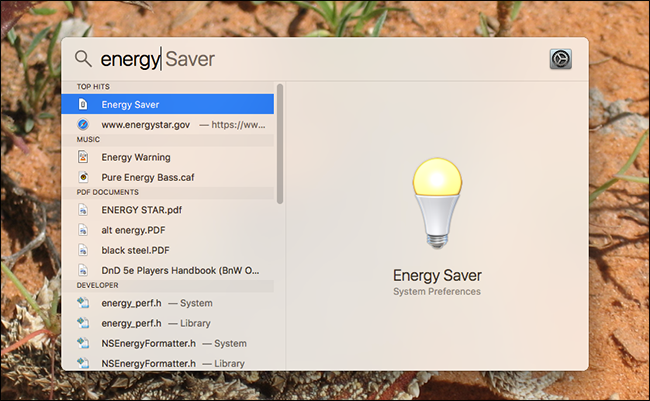Click the header file icon beside energy_perf.h System
This screenshot has height=401, width=650.
click(x=83, y=303)
